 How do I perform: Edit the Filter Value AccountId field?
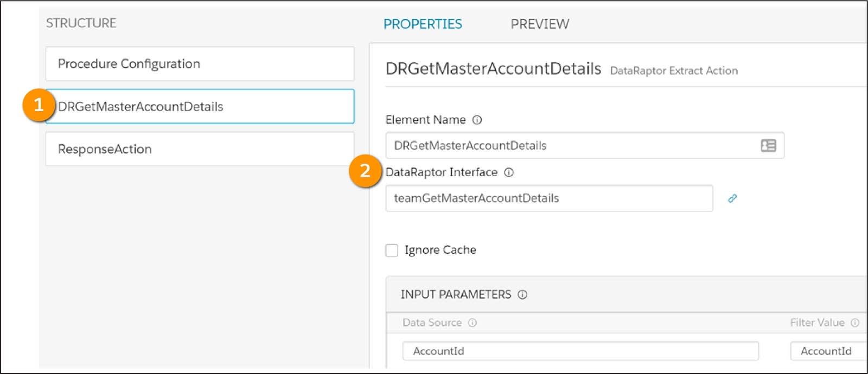[x=828, y=351]
